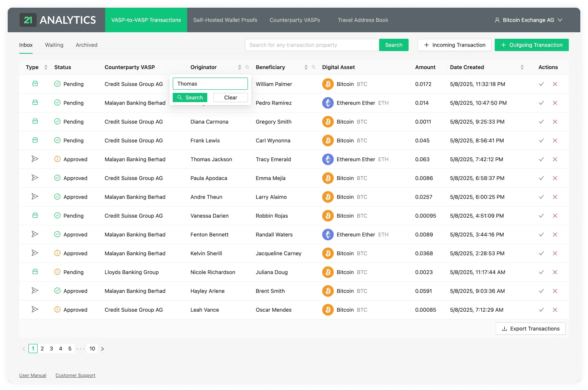Screen dimensions: 588x390
Task: Click the Bitcoin asset icon in William Palmer's row
Action: click(328, 84)
